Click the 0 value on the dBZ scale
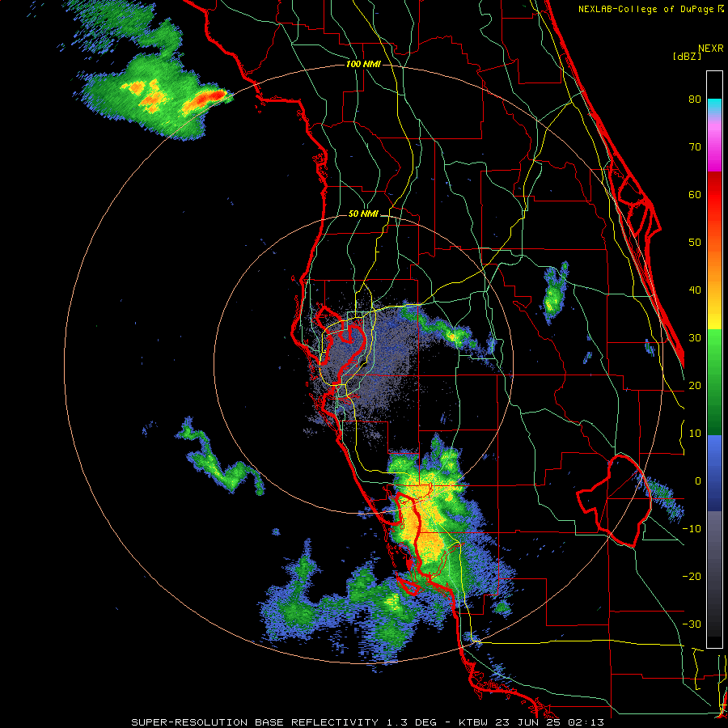 pyautogui.click(x=698, y=481)
